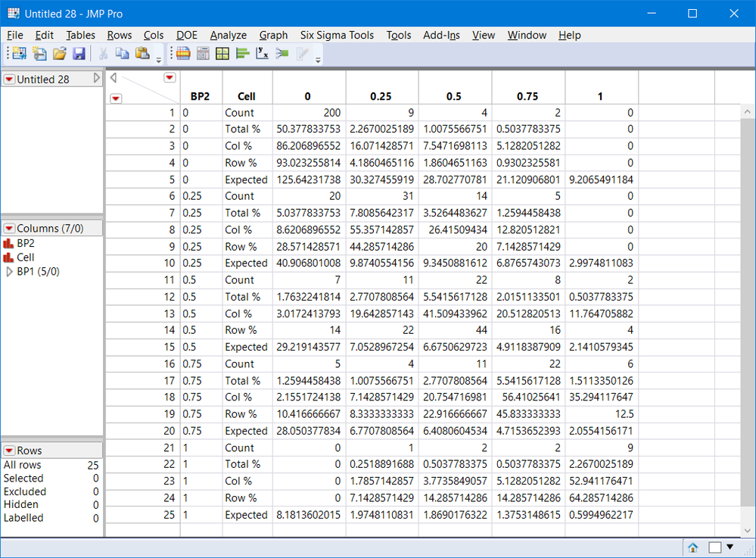756x558 pixels.
Task: Click the grayed-out pencil edit icon
Action: tap(302, 54)
